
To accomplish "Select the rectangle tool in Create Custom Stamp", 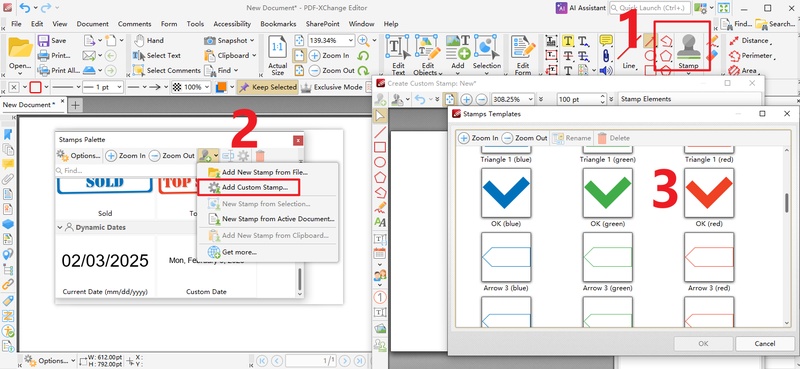I will (x=380, y=147).
